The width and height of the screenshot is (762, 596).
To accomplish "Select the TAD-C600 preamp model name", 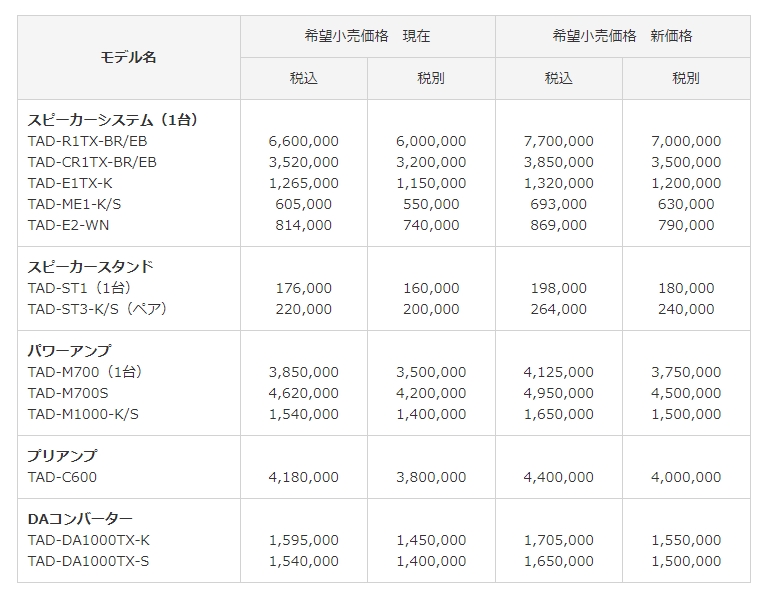I will click(x=62, y=477).
